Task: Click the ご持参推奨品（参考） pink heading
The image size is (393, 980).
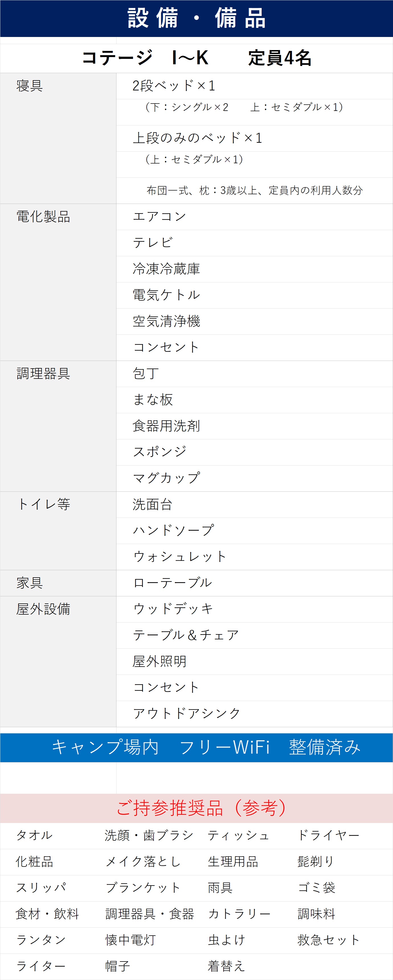Action: point(201,809)
